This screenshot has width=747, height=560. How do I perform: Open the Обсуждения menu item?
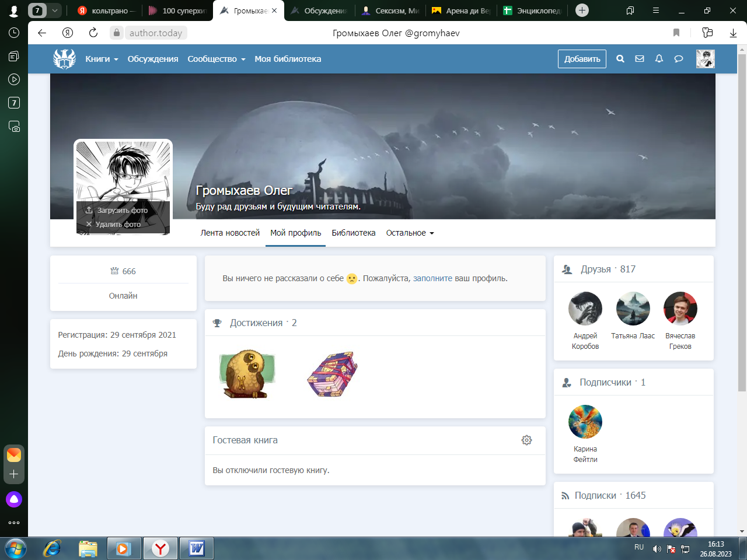(153, 59)
